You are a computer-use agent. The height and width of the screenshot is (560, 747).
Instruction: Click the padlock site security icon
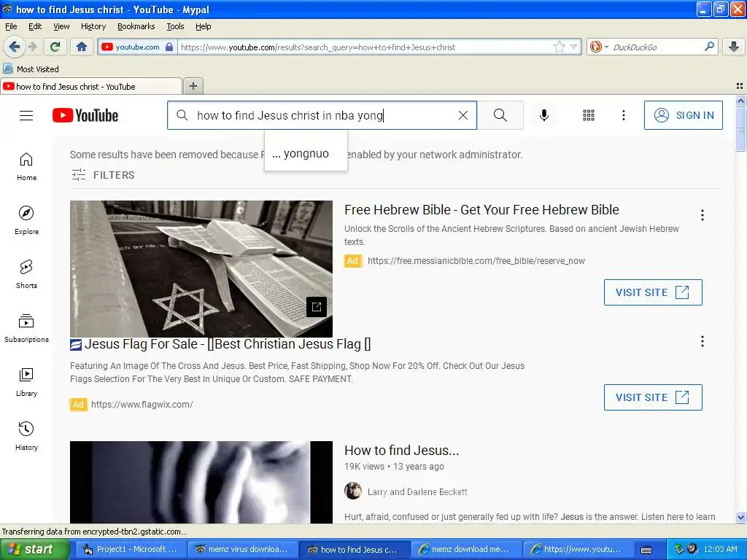[169, 47]
